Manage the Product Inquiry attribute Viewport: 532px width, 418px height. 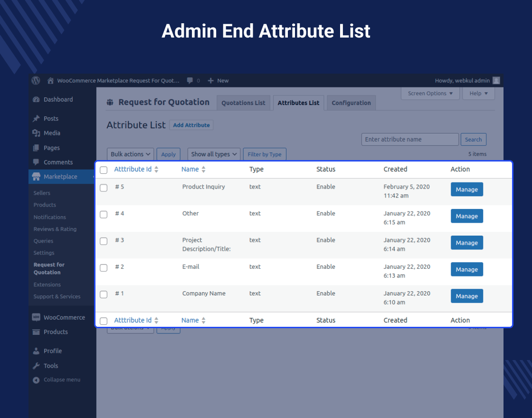pos(467,190)
